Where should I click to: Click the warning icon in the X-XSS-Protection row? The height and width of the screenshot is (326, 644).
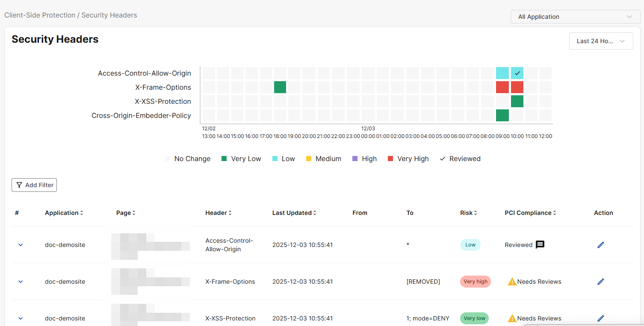[512, 318]
